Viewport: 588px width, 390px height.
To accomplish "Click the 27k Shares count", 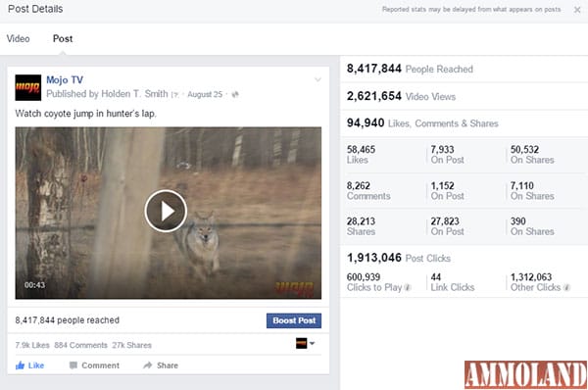I will [x=131, y=345].
